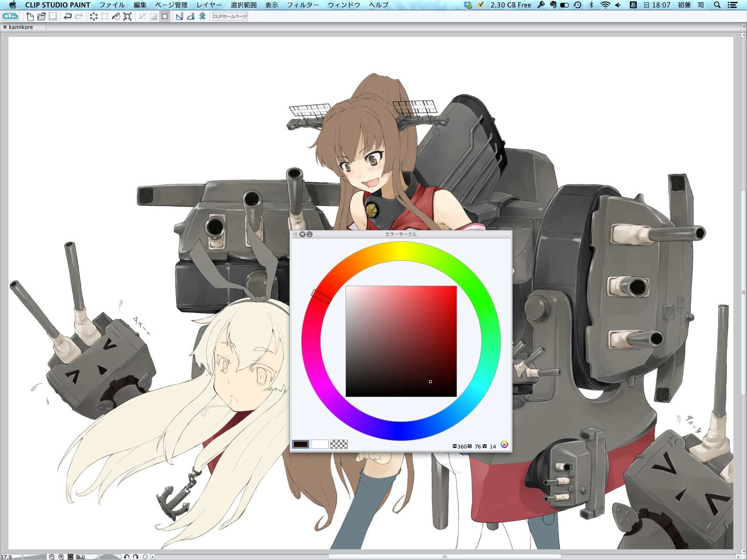The width and height of the screenshot is (747, 560).
Task: Pick a color in the saturation square
Action: (401, 341)
